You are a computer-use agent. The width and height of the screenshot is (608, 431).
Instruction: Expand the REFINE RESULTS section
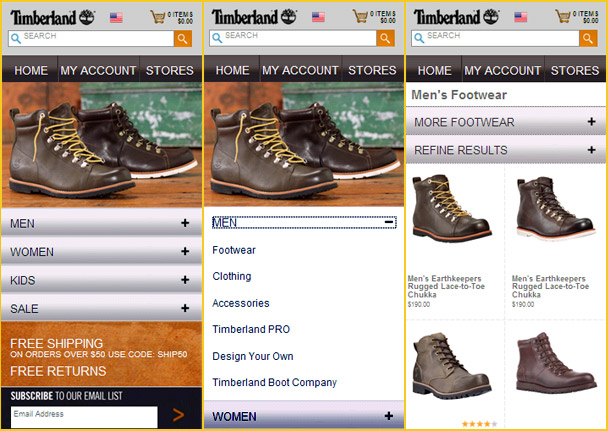click(x=506, y=150)
